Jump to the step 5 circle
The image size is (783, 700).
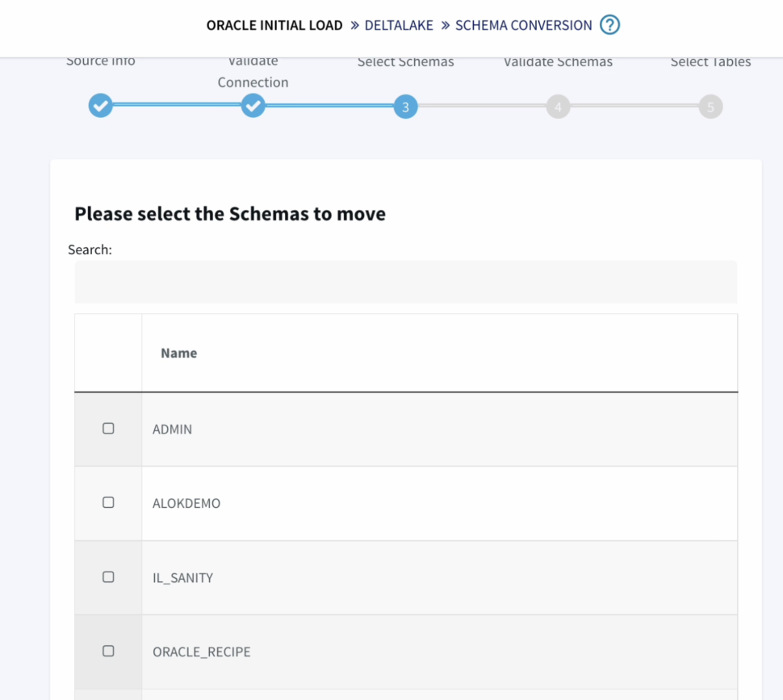[710, 107]
